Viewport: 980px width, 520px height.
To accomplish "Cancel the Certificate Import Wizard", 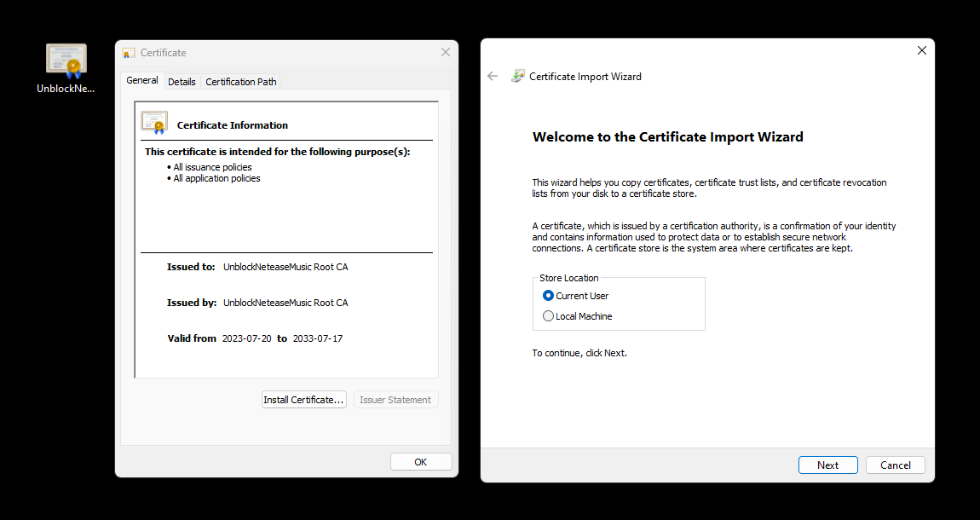I will 895,465.
